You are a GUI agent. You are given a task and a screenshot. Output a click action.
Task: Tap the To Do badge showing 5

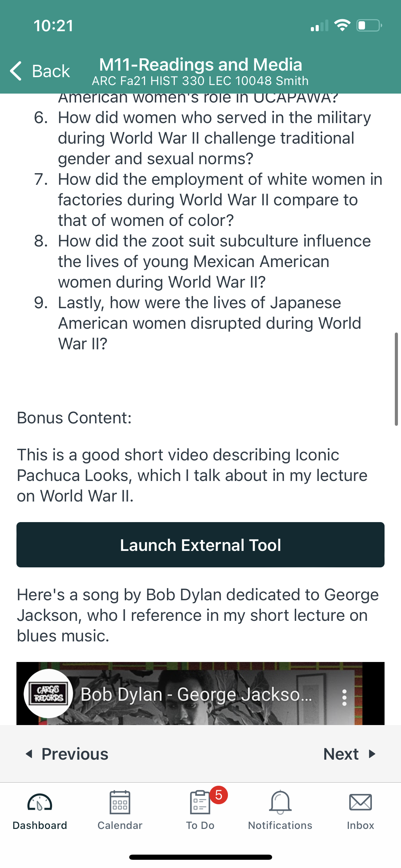point(219,795)
